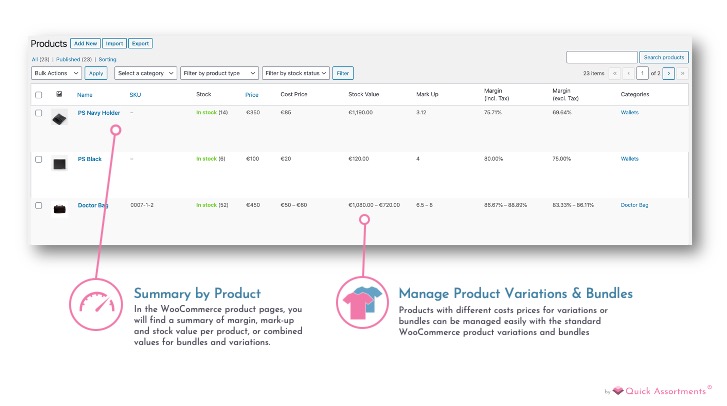Click the Margin (incl. Tax) column header
The width and height of the screenshot is (727, 406).
497,95
